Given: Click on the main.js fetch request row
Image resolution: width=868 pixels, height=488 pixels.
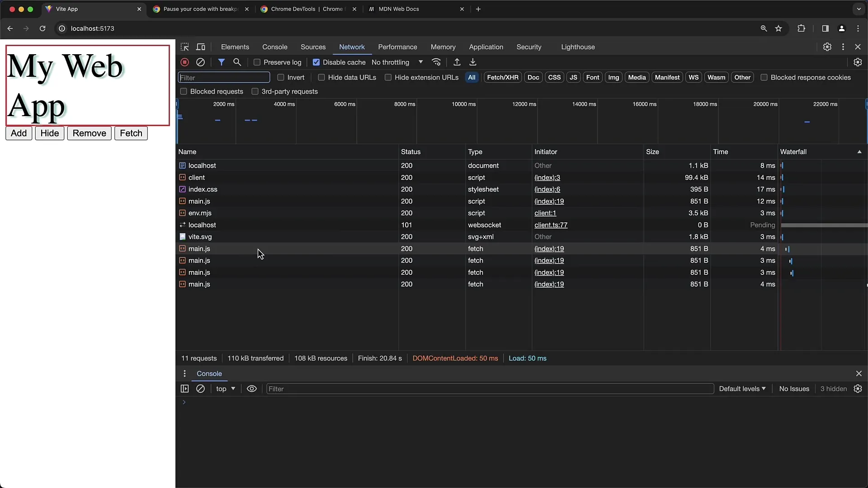Looking at the screenshot, I should click(199, 249).
